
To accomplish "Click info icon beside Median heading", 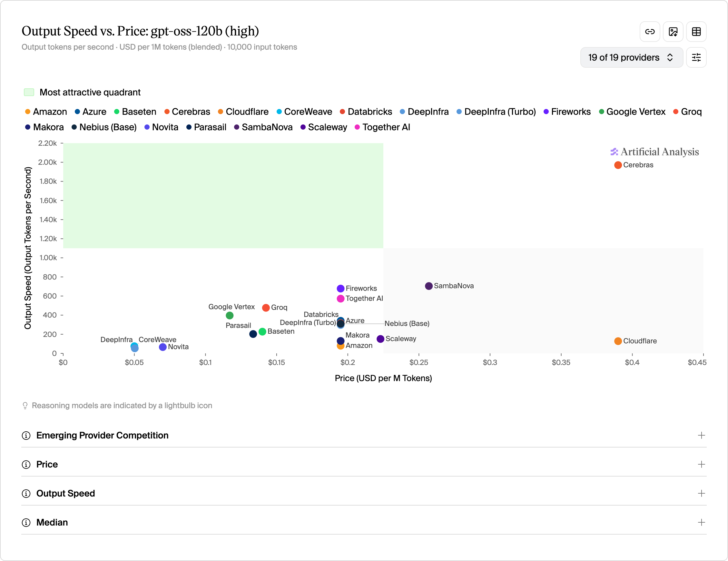I will (x=26, y=523).
